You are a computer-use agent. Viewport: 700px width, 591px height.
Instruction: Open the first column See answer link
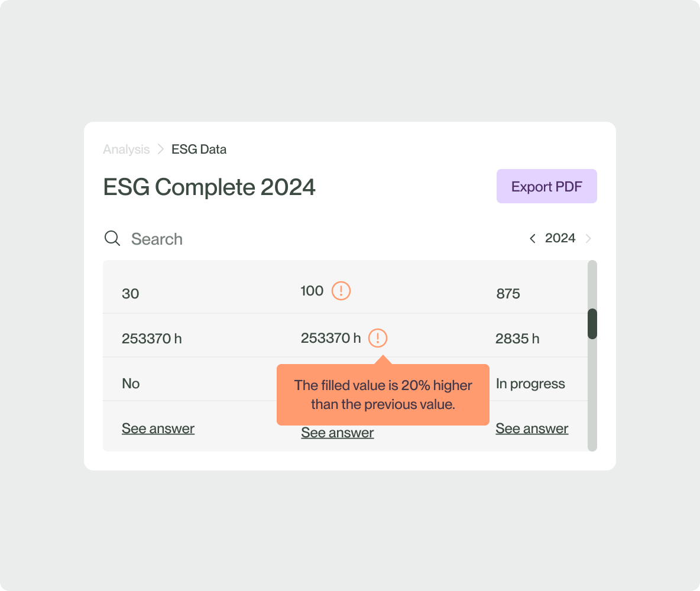[158, 428]
